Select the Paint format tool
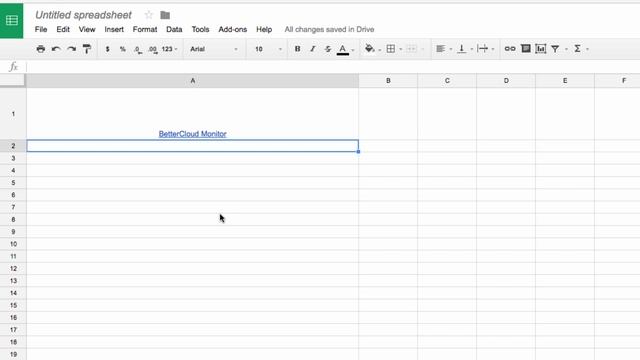 coord(87,49)
